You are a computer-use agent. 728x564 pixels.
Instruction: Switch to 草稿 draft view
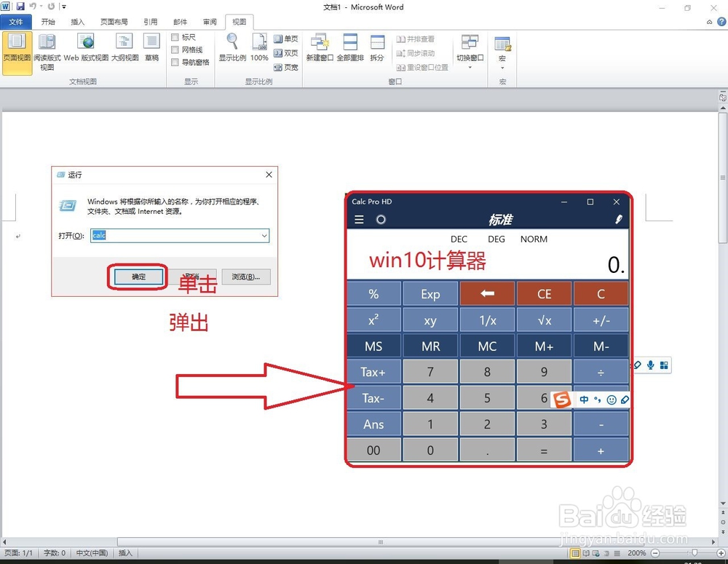pos(151,49)
